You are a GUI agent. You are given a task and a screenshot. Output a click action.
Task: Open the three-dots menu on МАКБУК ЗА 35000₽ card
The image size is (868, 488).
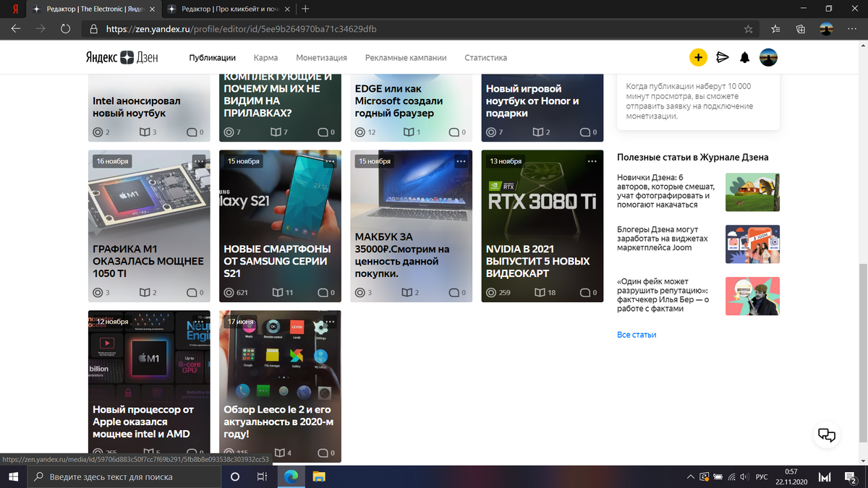point(461,160)
